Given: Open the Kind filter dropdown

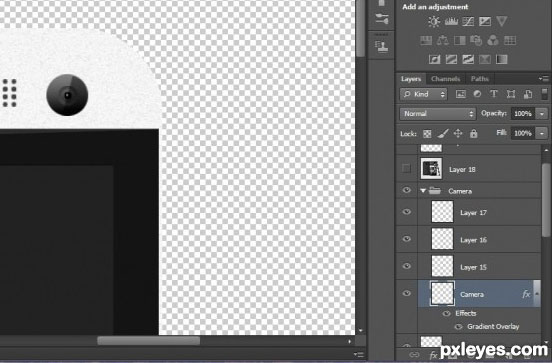Looking at the screenshot, I should (x=424, y=94).
